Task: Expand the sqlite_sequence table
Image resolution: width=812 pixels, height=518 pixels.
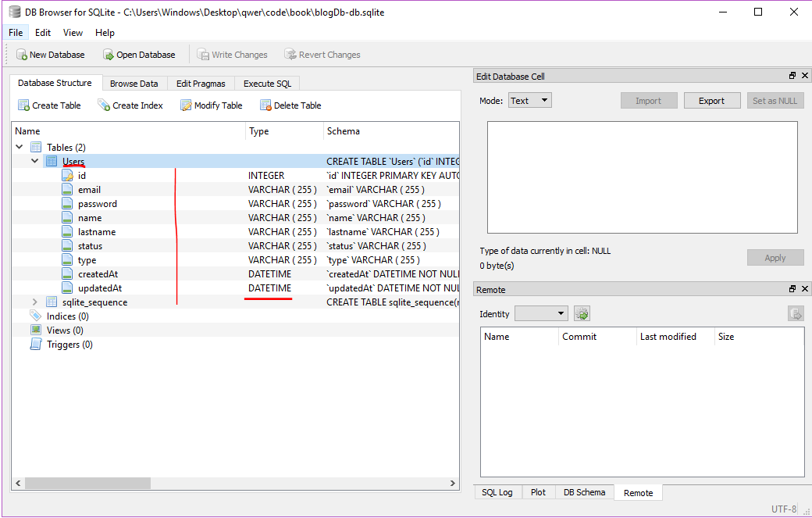Action: (x=34, y=302)
